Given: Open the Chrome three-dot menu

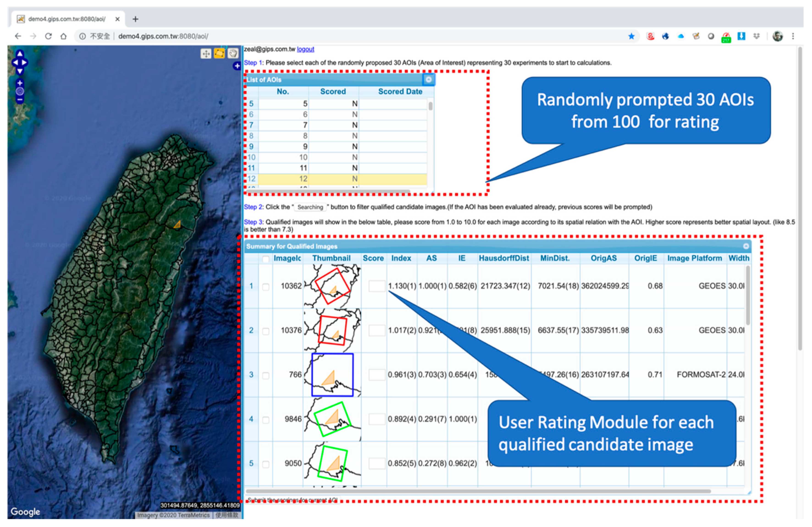Looking at the screenshot, I should point(793,36).
